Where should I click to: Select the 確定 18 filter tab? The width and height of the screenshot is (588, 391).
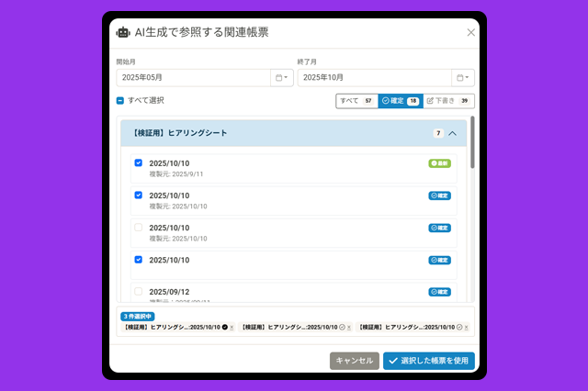(x=401, y=101)
